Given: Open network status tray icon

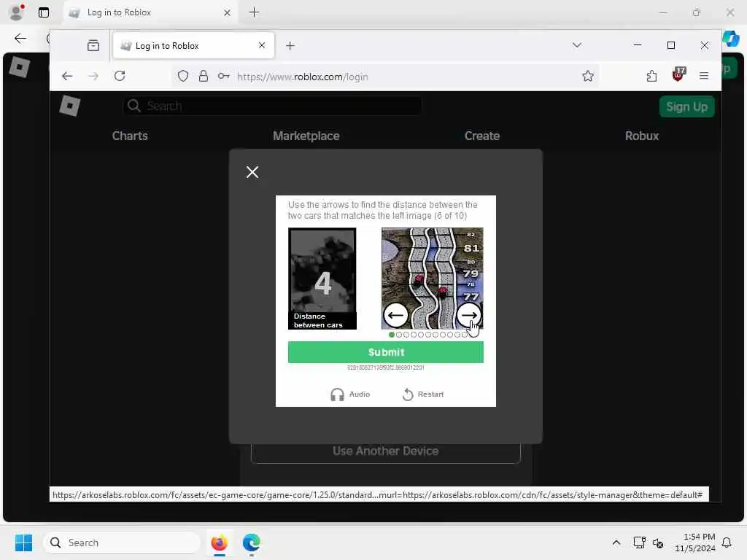Looking at the screenshot, I should tap(639, 542).
